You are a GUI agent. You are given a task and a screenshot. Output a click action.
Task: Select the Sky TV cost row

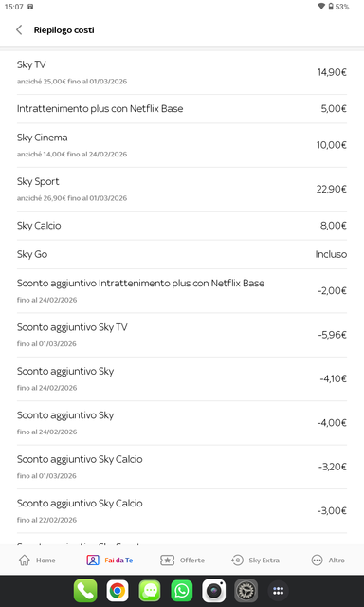pos(182,72)
